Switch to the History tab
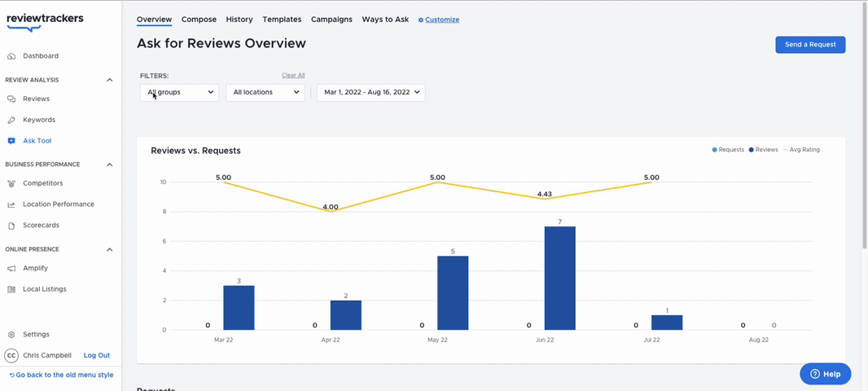 (x=239, y=20)
